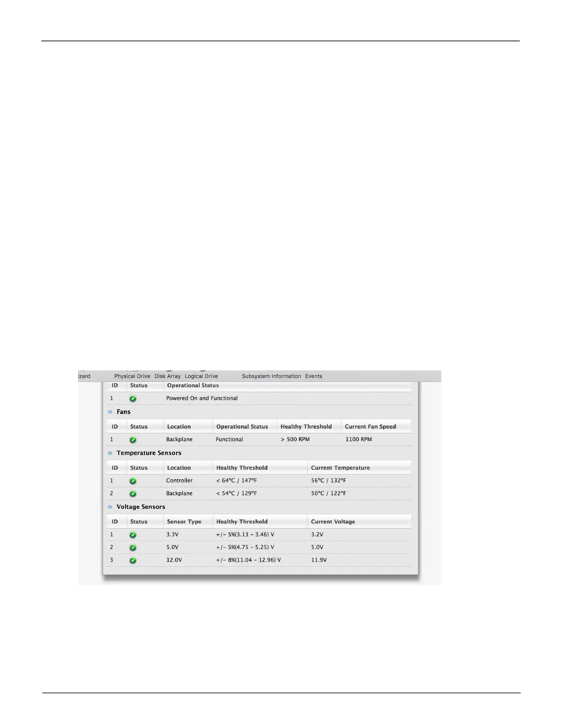Select the +/- 5%(4.75 - 5.25) V threshold

coord(245,547)
